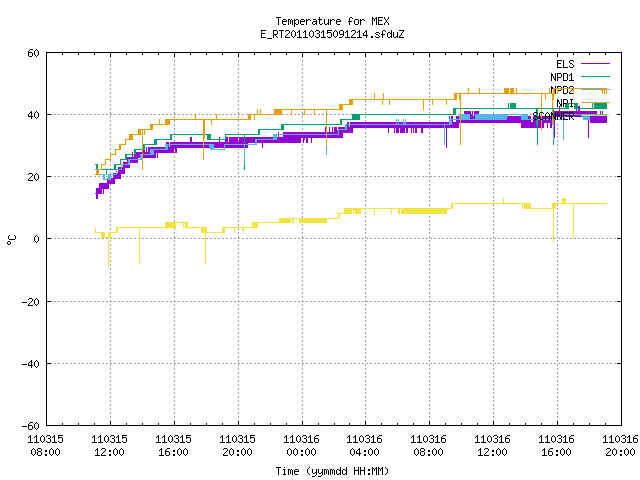Click the green NPD1 legend line sample

click(595, 76)
